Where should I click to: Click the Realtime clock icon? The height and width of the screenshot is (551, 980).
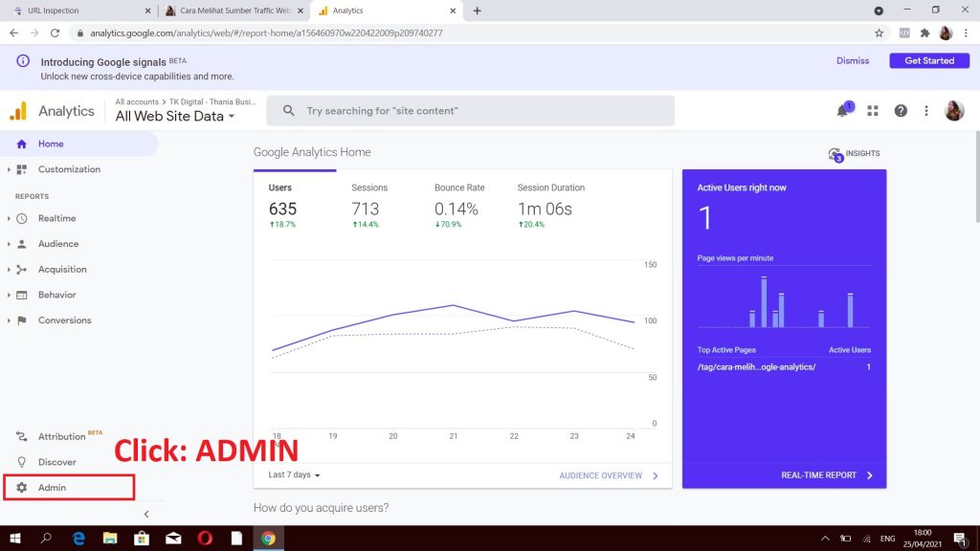coord(22,219)
